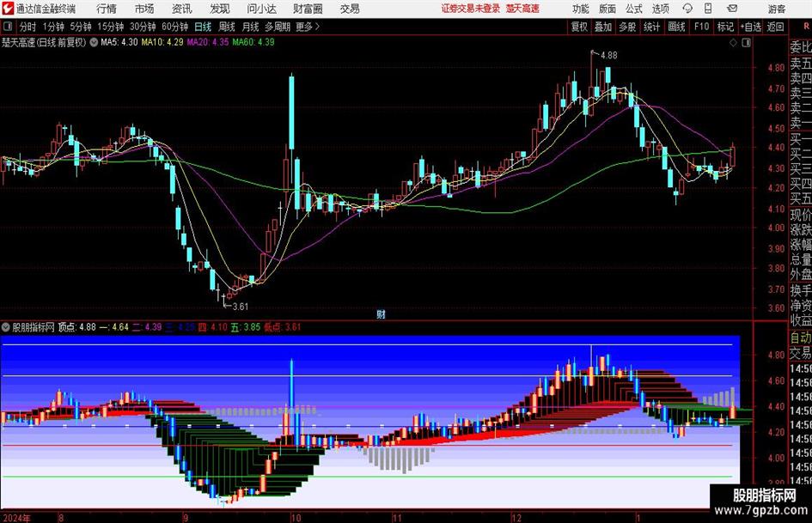812x523 pixels.
Task: Click the 证券交易未登录 login link
Action: coord(471,9)
